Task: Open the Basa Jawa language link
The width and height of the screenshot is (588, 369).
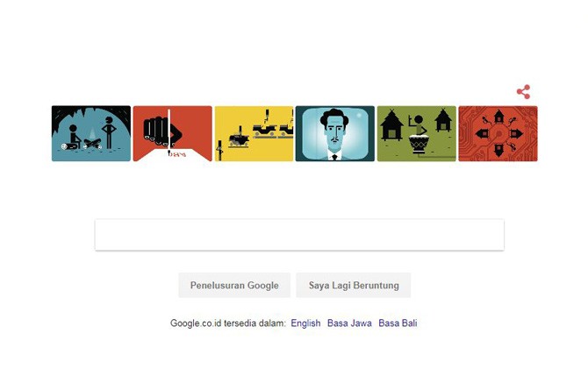Action: click(x=349, y=323)
